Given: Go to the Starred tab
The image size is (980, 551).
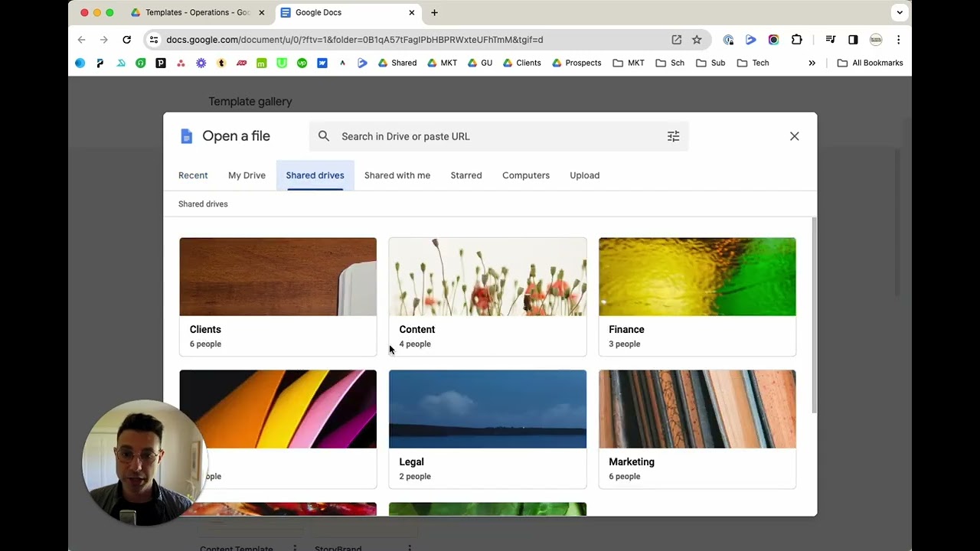Looking at the screenshot, I should [x=466, y=175].
